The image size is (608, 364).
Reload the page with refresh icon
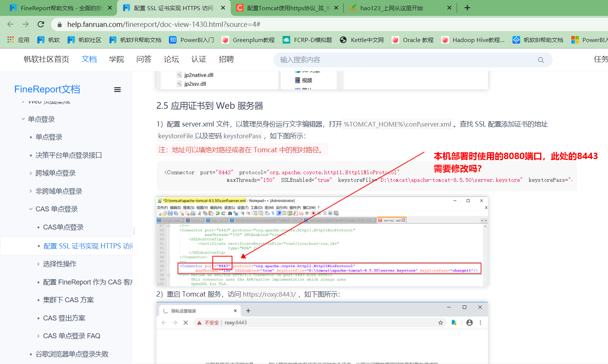pos(41,24)
